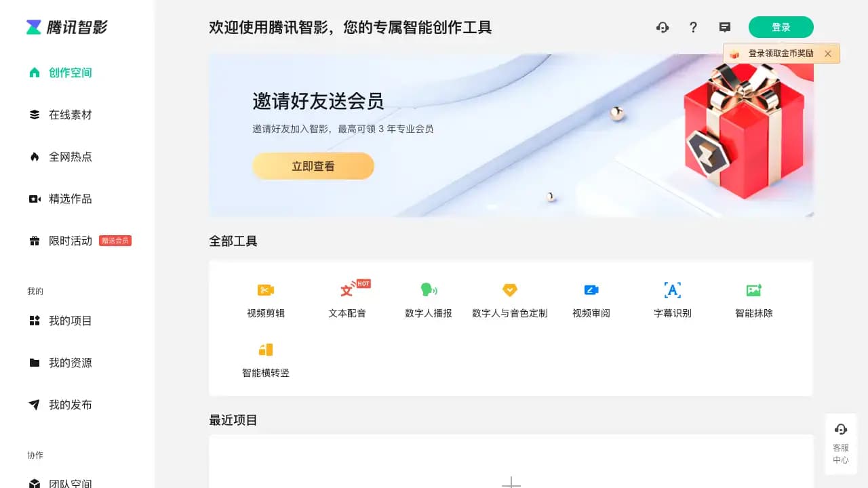Viewport: 868px width, 488px height.
Task: Click the 我的项目 grid icon
Action: 35,321
